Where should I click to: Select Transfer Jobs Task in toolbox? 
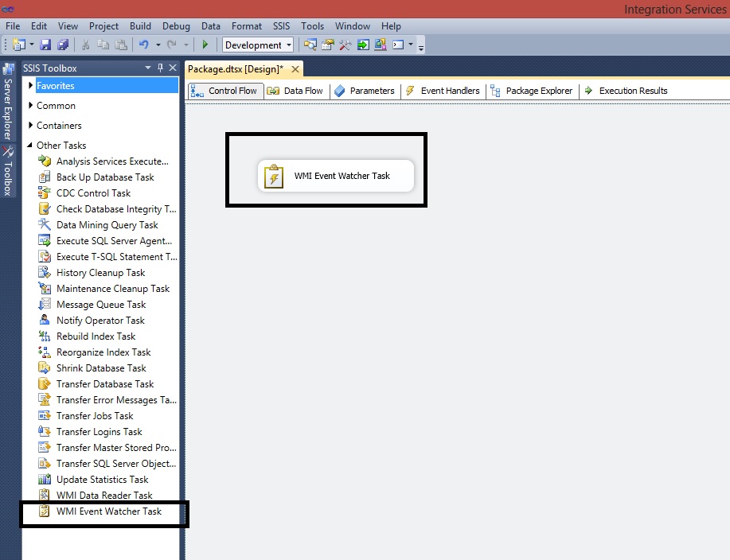point(95,416)
